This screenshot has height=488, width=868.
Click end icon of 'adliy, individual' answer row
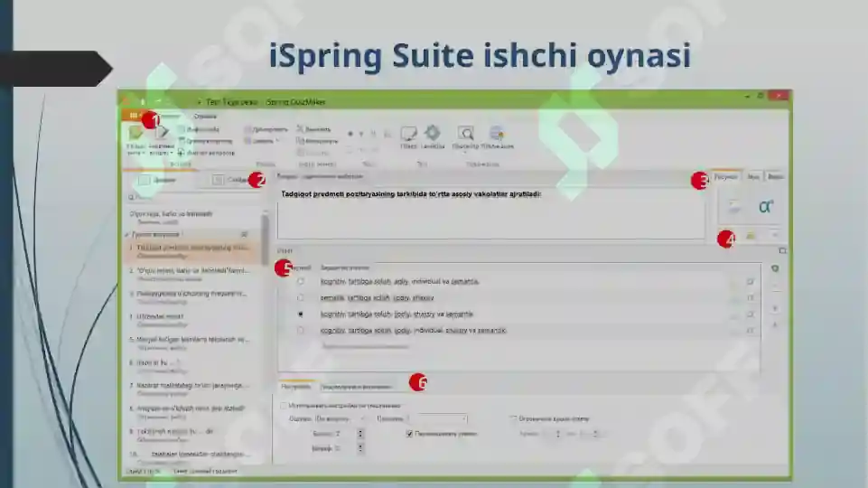point(750,281)
